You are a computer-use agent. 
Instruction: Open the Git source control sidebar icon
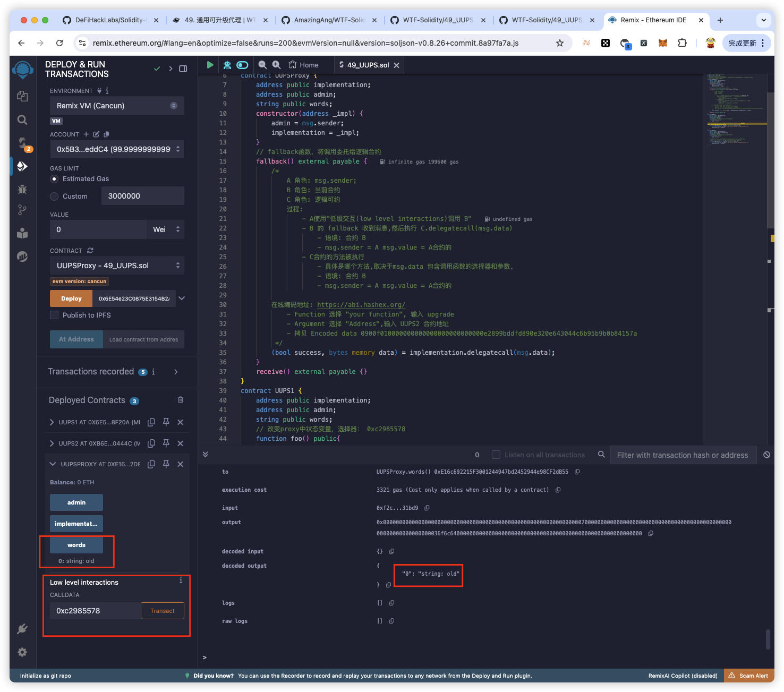pos(22,210)
